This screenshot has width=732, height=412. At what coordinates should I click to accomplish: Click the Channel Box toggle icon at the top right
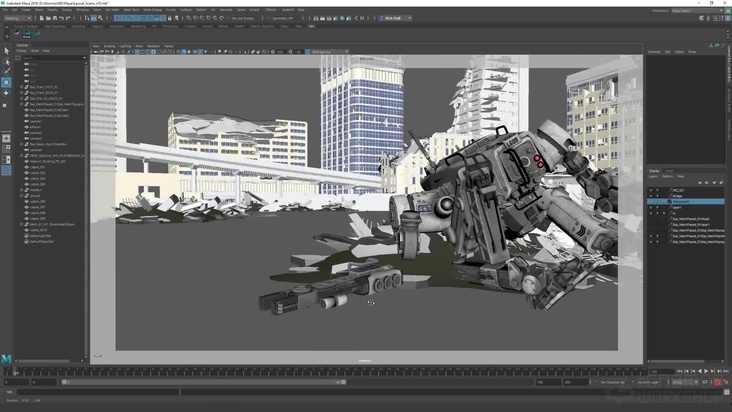[x=728, y=18]
